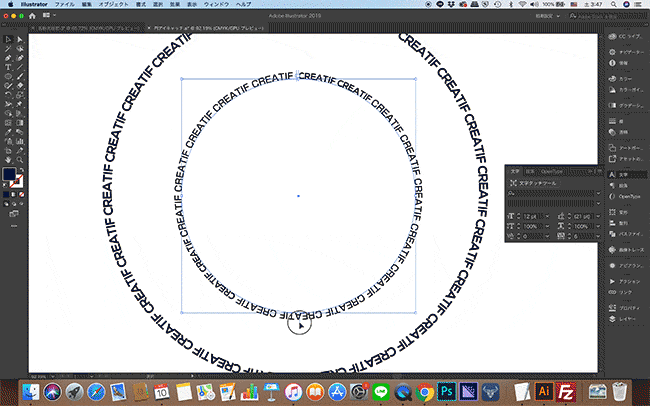Open the font size dropdown beside 12 pt

(x=548, y=216)
